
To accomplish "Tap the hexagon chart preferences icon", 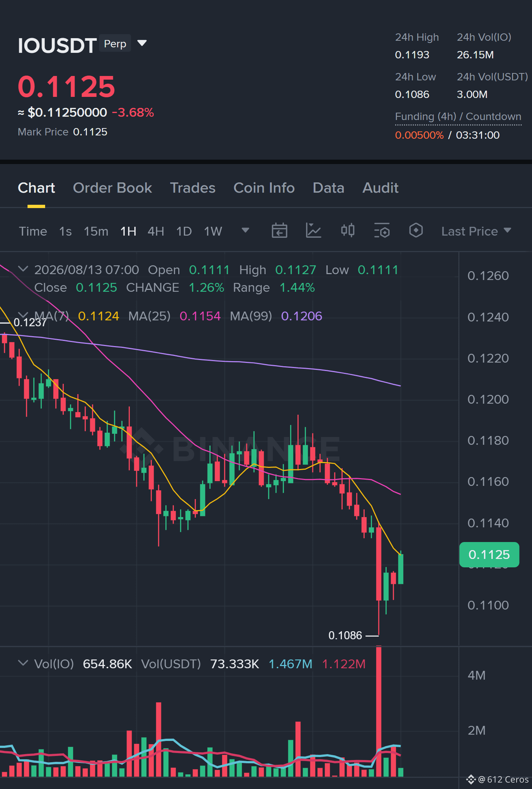I will [416, 231].
